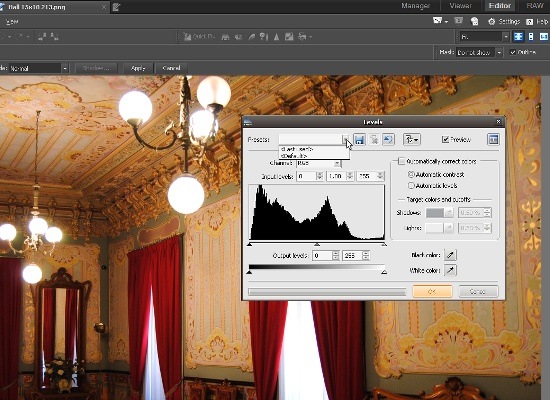Click the feather-like tool icon in toolbar
550x400 pixels.
click(x=251, y=37)
